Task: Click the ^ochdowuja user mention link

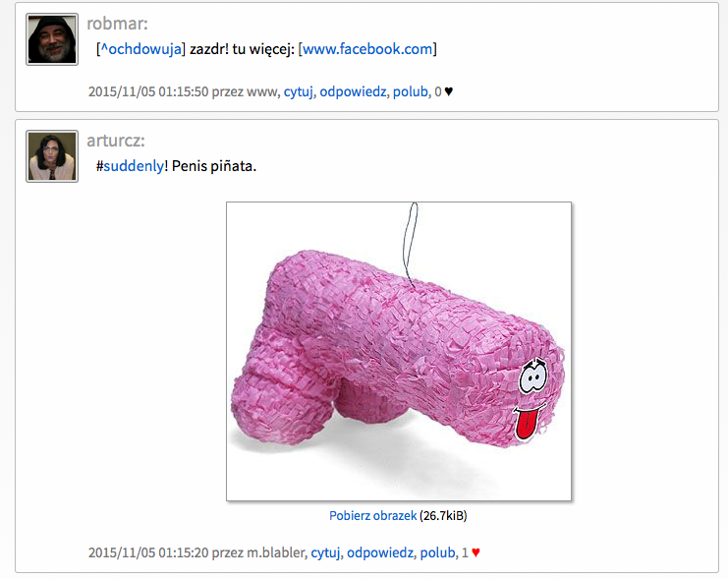Action: click(x=140, y=49)
